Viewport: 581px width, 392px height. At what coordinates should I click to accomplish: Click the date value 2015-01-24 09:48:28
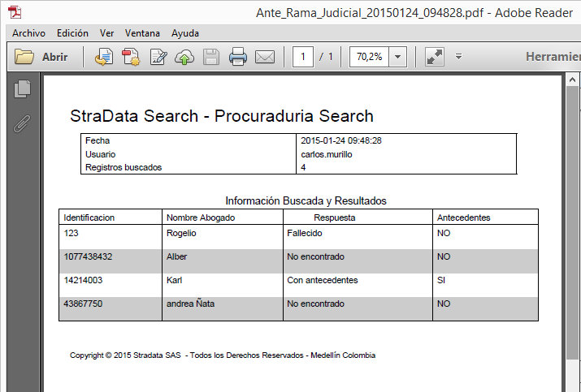click(x=341, y=140)
